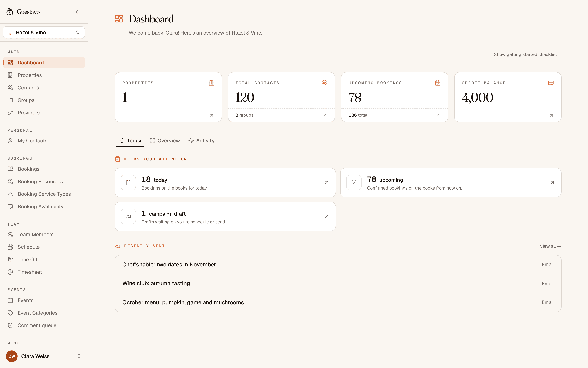
Task: Click the clipboard icon on 78 upcoming card
Action: (354, 183)
